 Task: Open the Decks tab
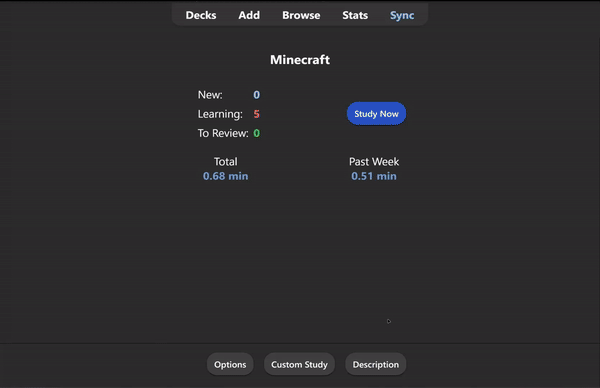201,15
